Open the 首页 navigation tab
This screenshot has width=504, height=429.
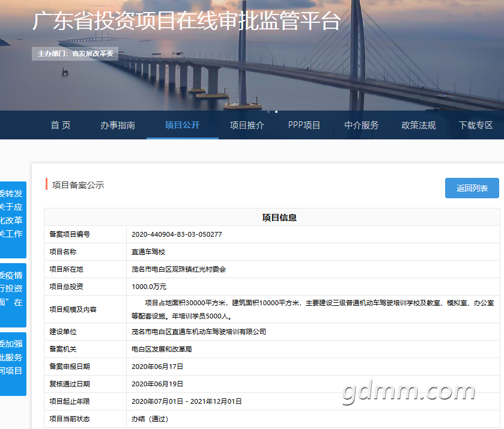pyautogui.click(x=61, y=125)
